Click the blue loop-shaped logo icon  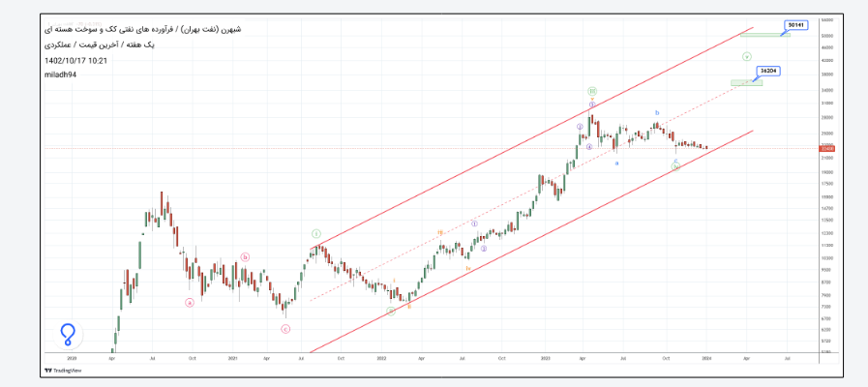coord(67,335)
